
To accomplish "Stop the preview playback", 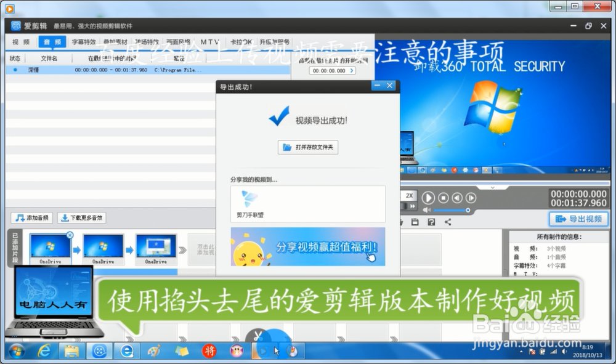I will point(443,198).
